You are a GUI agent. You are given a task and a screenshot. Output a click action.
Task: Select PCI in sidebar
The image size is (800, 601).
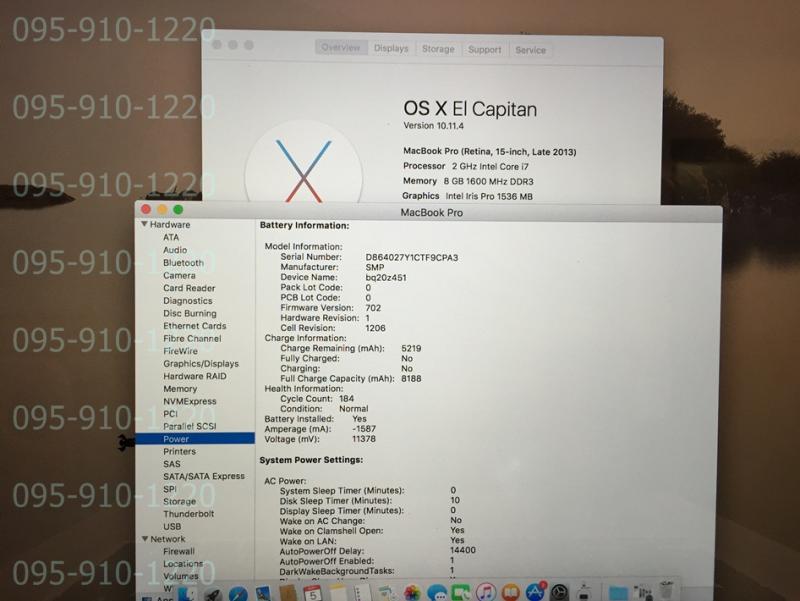pyautogui.click(x=170, y=414)
